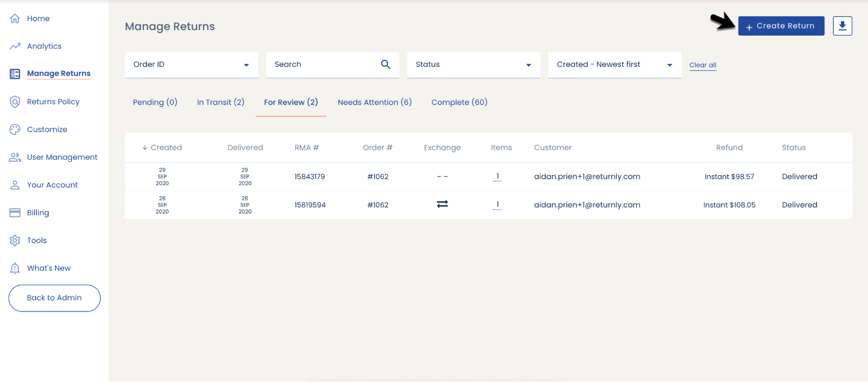
Task: Switch to the In Transit (2) tab
Action: pos(221,102)
